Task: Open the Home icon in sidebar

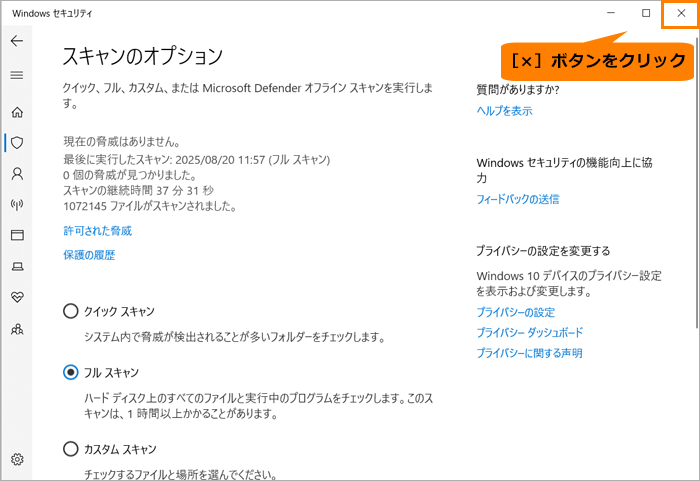Action: click(x=17, y=112)
